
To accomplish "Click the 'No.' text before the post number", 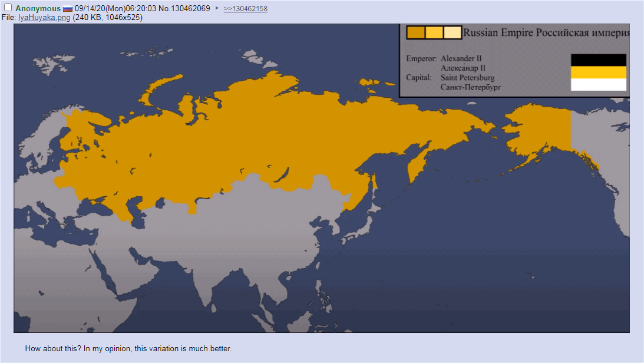I will coord(165,9).
